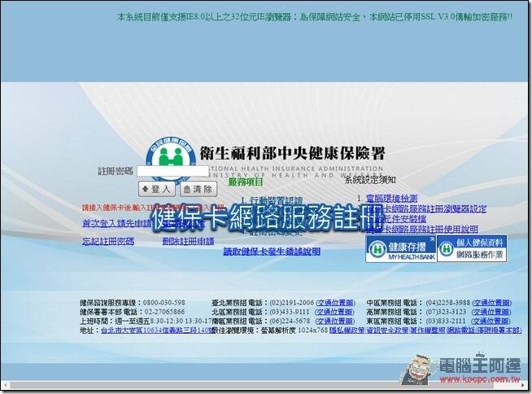Open the 隱私權政策 link

coord(347,331)
